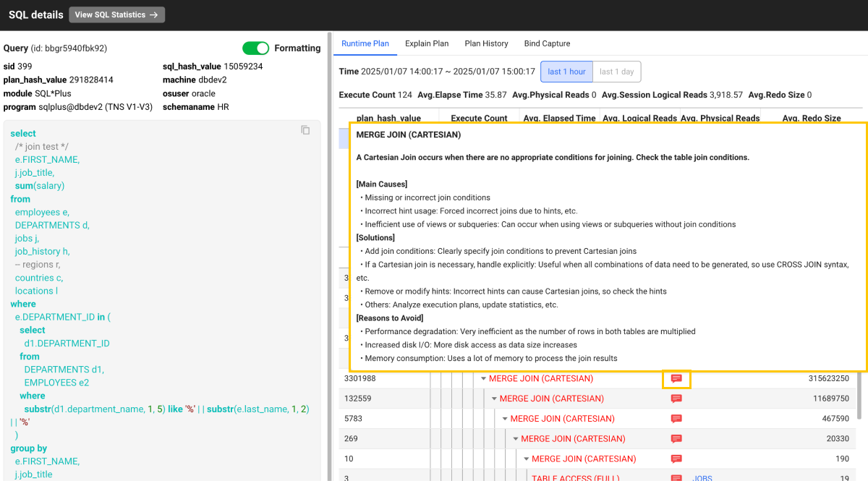Click the sql_hash_value 15059234 text

[213, 66]
